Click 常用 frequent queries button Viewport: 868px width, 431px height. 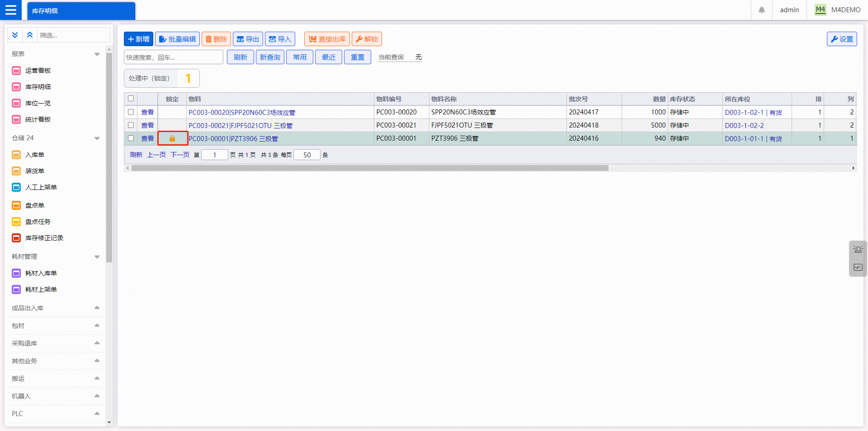pyautogui.click(x=300, y=57)
